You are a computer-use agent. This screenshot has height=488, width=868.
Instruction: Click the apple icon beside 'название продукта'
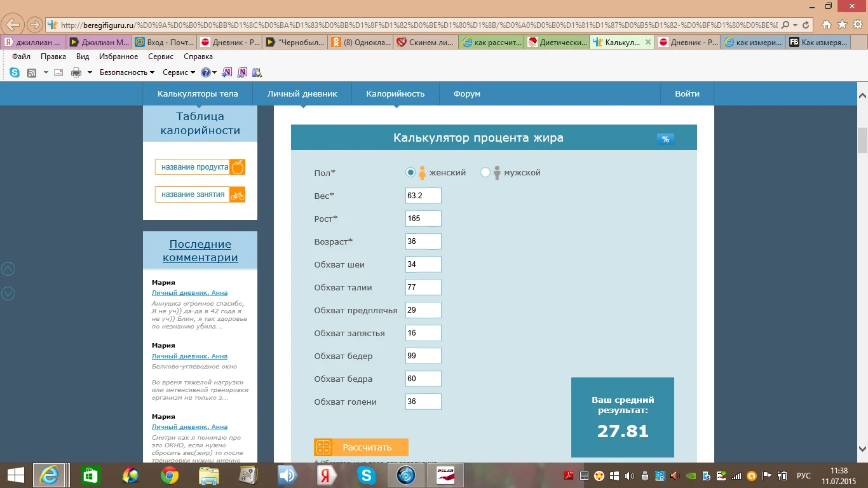point(237,167)
